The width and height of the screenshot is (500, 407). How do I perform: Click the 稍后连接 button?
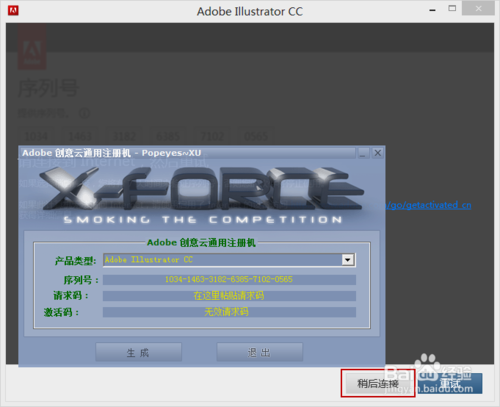click(378, 383)
